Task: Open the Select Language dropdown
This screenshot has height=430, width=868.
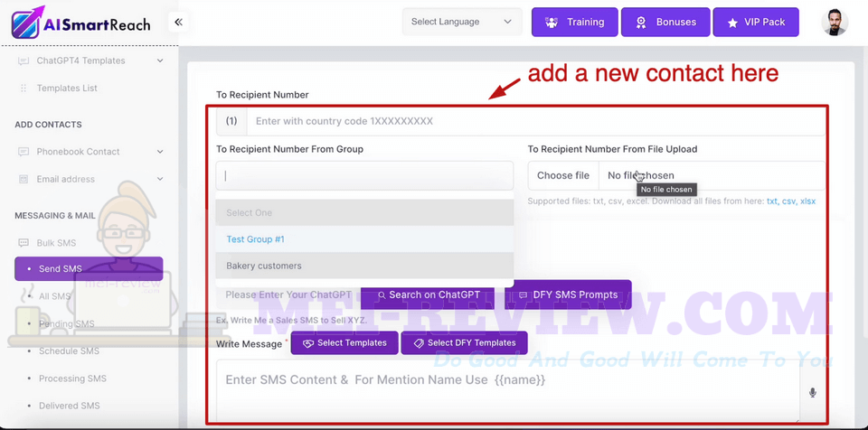Action: [x=462, y=23]
